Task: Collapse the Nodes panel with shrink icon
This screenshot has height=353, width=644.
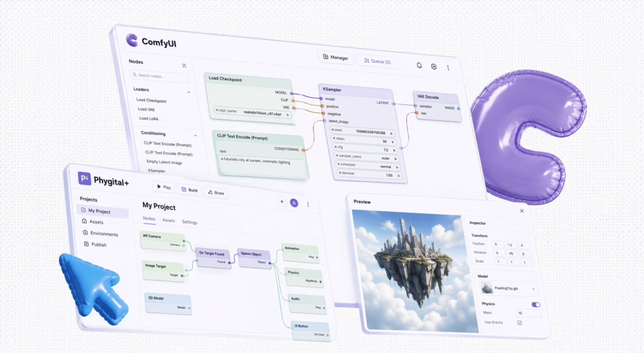Action: coord(184,65)
